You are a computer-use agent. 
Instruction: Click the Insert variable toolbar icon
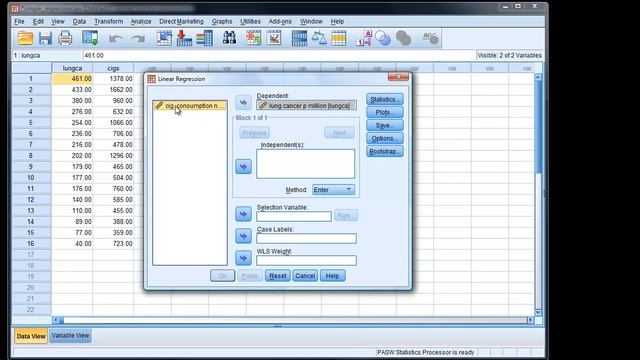click(273, 38)
